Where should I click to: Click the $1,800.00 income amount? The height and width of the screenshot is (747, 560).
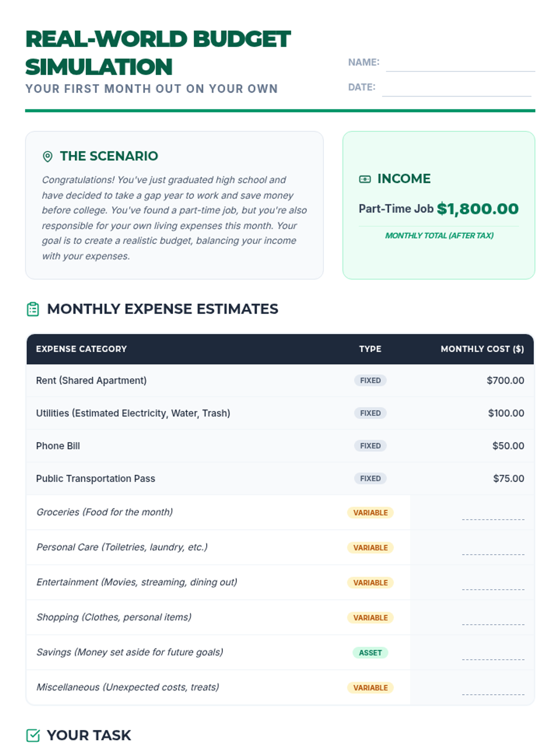[x=478, y=209]
